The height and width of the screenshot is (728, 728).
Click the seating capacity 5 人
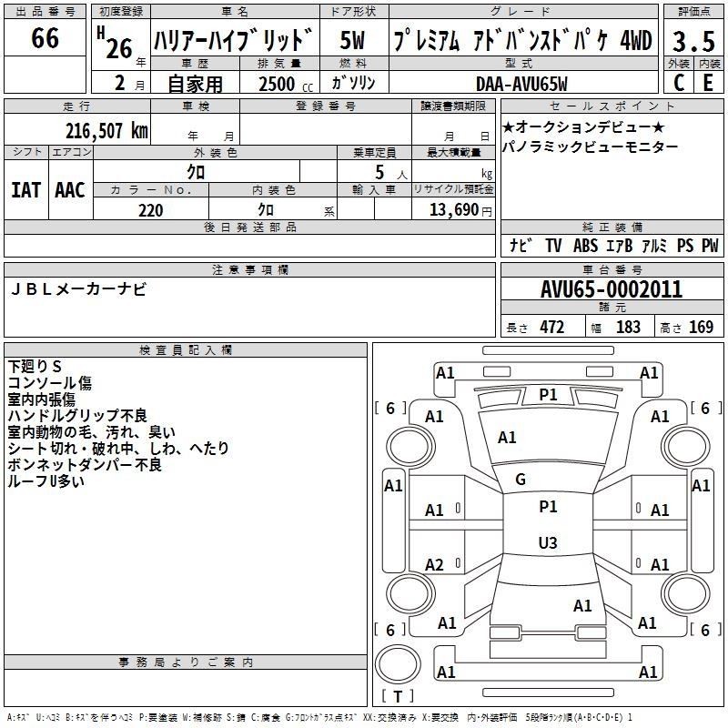(390, 173)
